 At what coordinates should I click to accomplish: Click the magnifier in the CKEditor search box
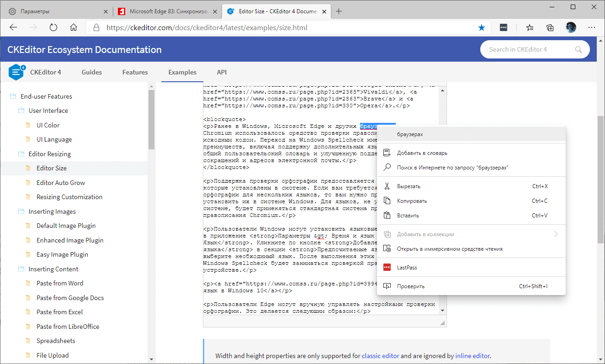[578, 49]
